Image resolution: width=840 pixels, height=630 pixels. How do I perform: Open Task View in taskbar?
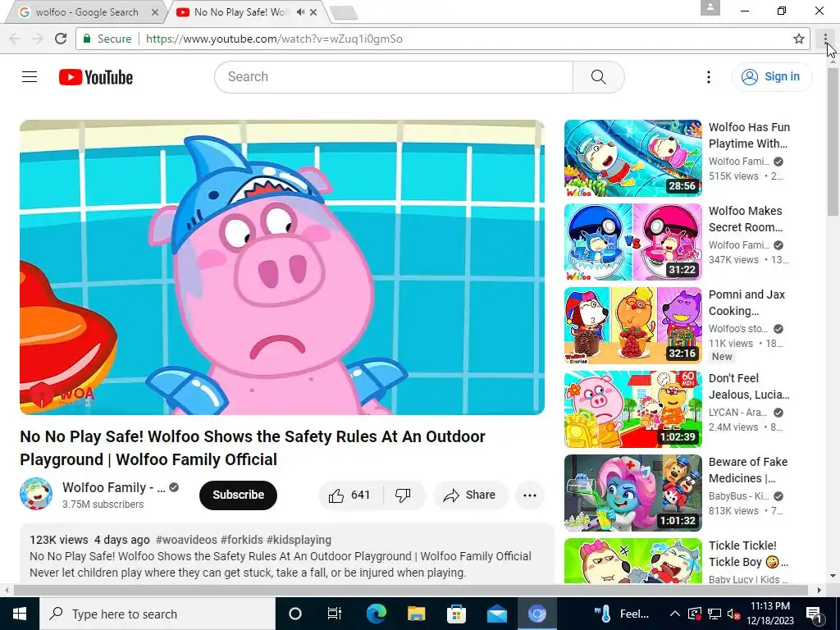click(335, 614)
